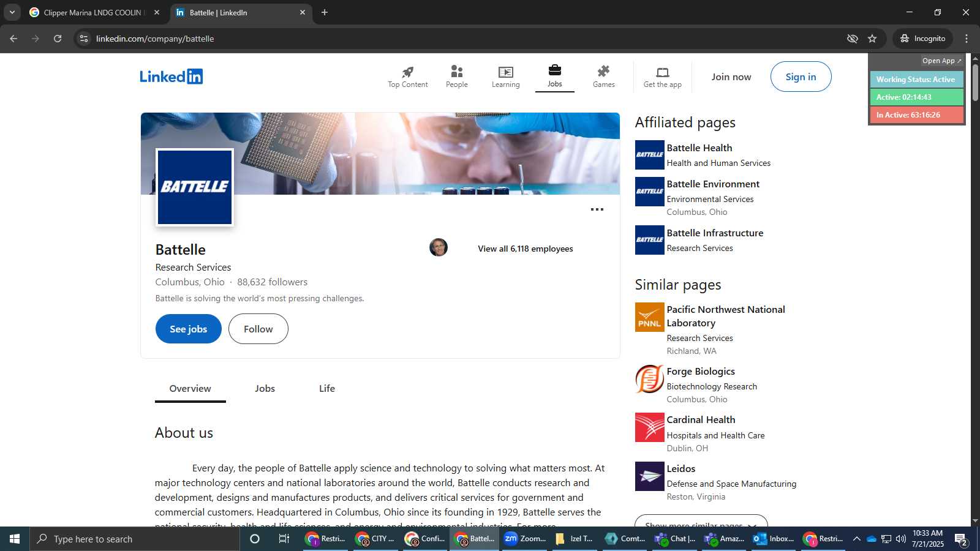Open volume control in system tray

901,539
